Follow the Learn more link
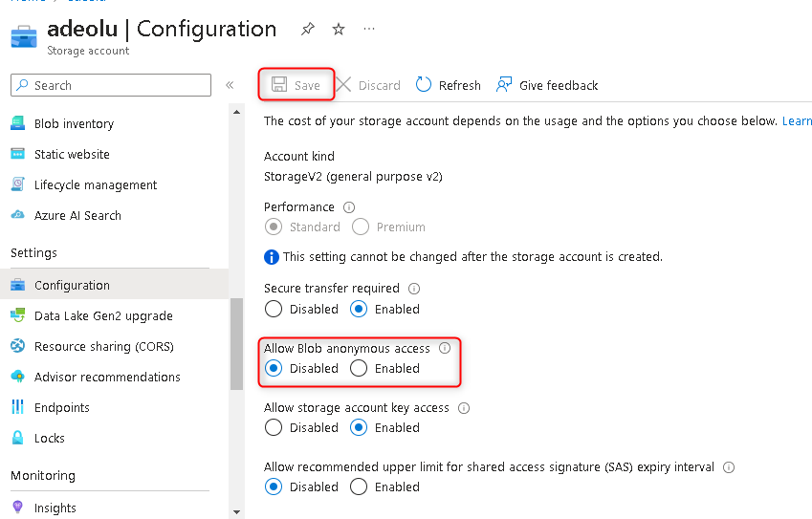Image resolution: width=812 pixels, height=519 pixels. tap(797, 121)
